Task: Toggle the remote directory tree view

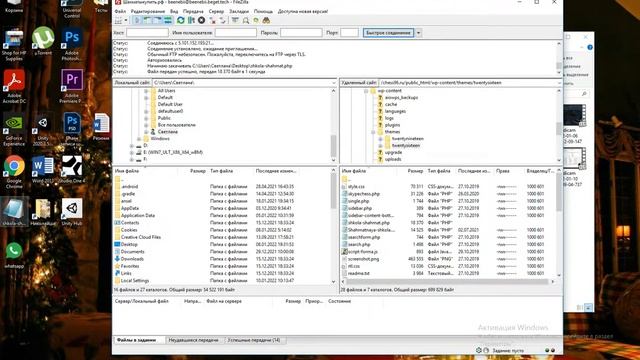Action: tap(157, 20)
